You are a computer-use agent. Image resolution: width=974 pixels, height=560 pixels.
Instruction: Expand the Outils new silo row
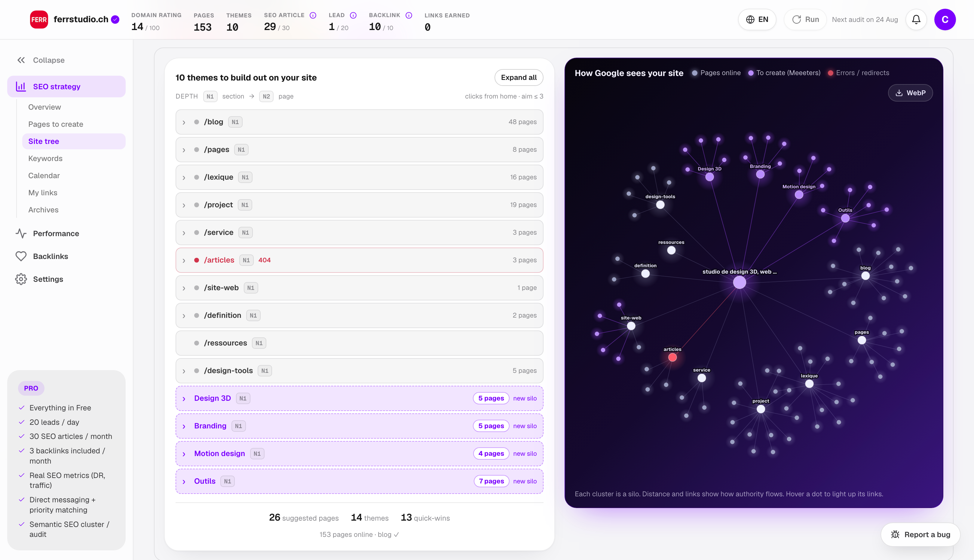pyautogui.click(x=360, y=481)
